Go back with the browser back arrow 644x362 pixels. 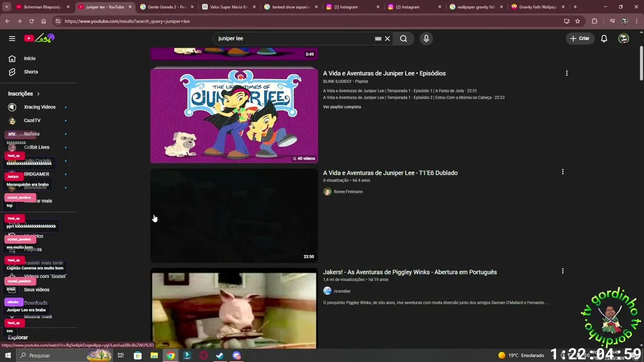pyautogui.click(x=8, y=21)
